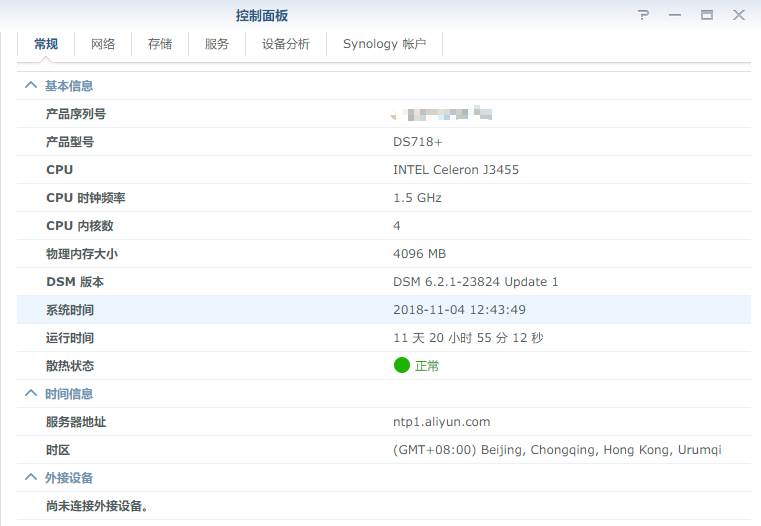Open the 存储 tab
Screen dimensions: 761x526
(x=160, y=44)
